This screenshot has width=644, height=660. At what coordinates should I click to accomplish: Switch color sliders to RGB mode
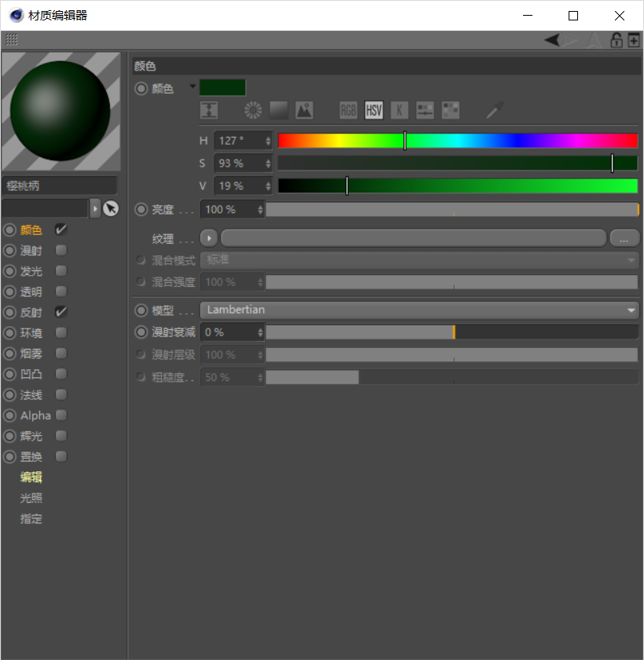(x=348, y=110)
